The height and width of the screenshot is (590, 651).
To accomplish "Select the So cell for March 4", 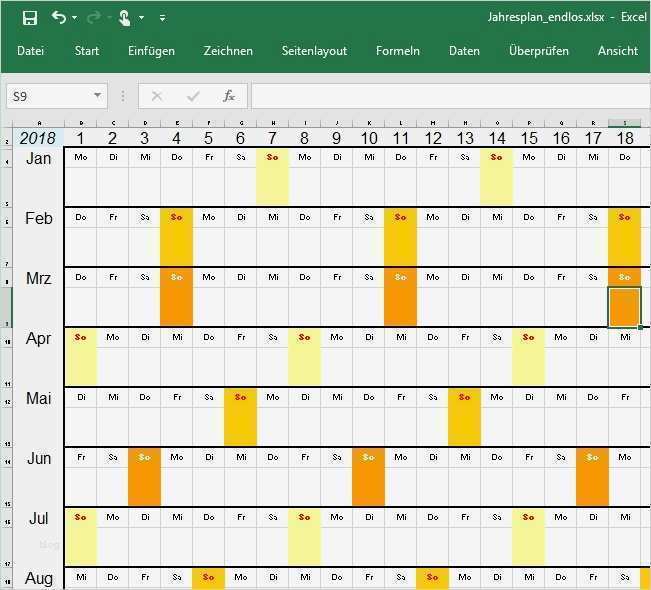I will coord(176,277).
